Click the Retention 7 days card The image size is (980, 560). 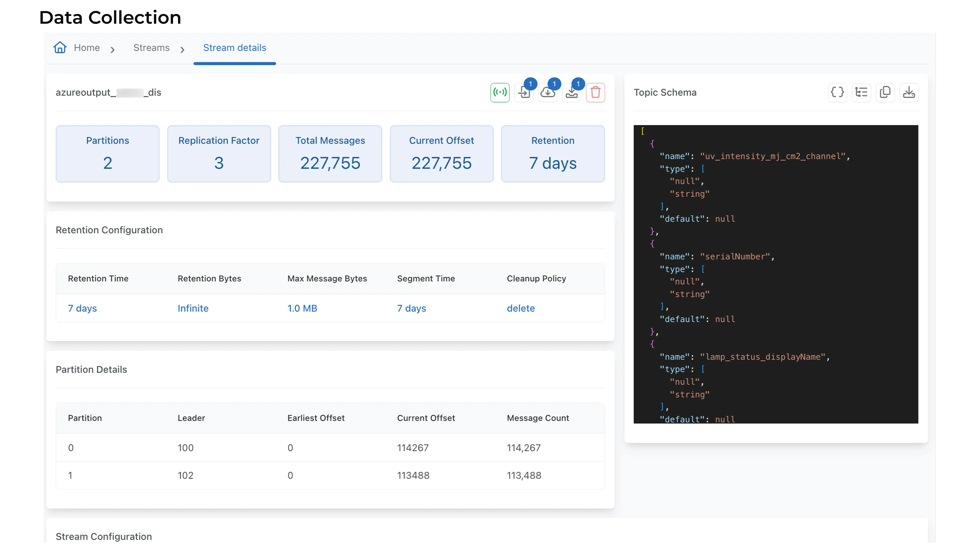coord(552,154)
